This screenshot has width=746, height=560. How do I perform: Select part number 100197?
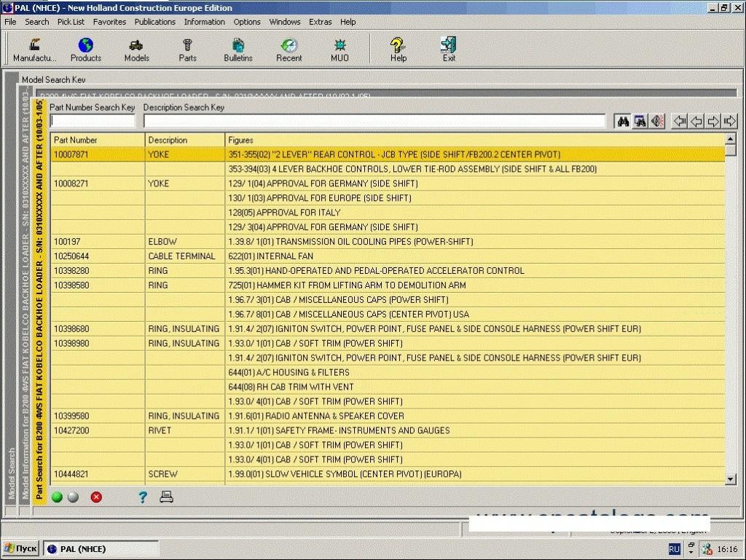[x=67, y=242]
